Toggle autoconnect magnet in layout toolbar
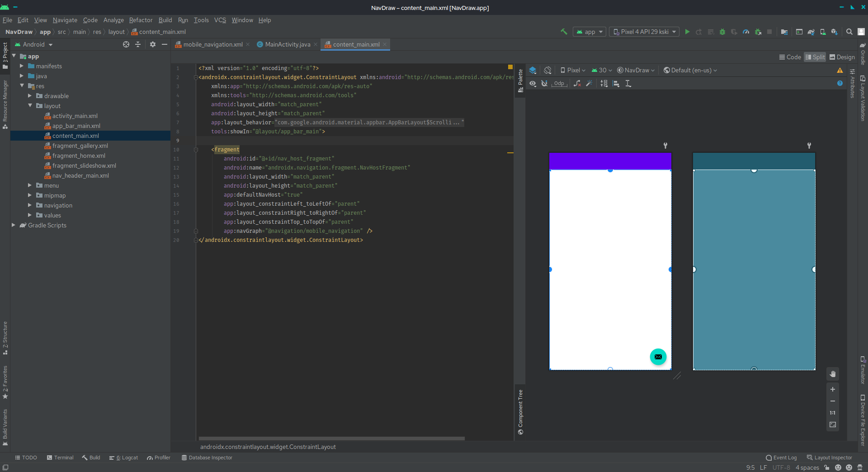This screenshot has height=472, width=868. point(544,84)
